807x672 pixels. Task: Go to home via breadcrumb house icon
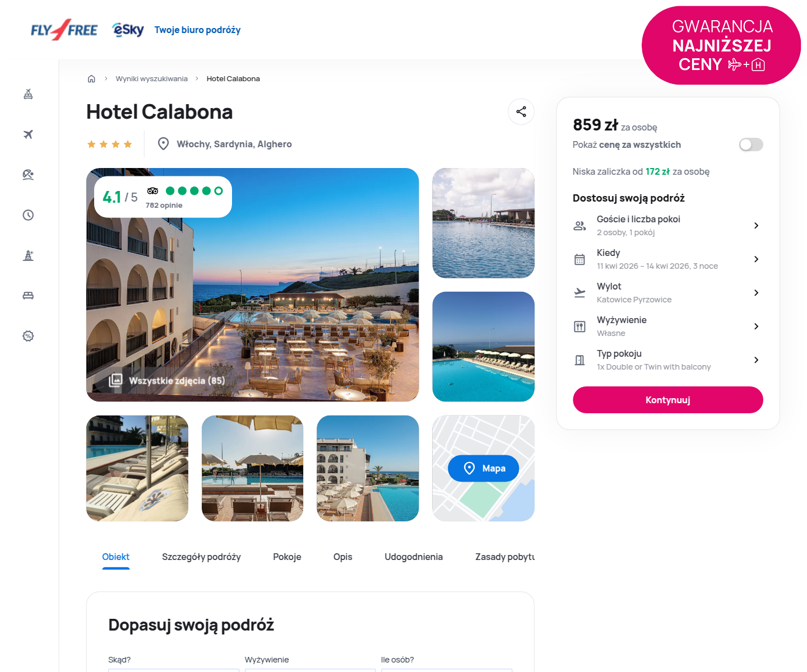pyautogui.click(x=91, y=78)
